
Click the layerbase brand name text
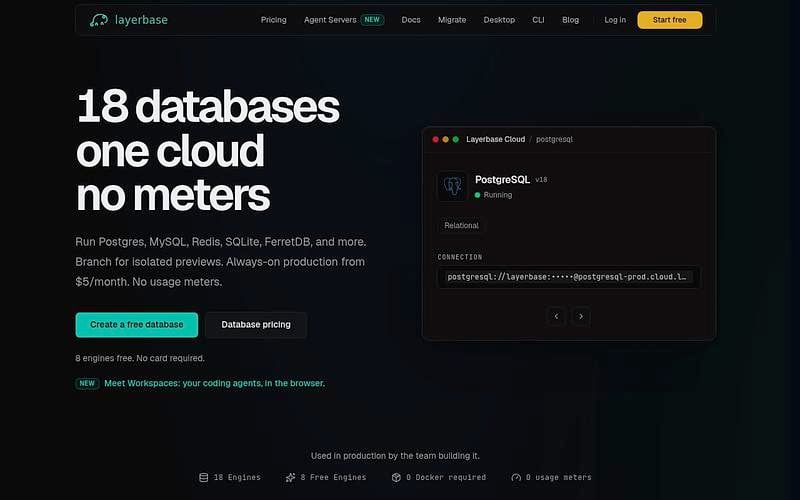tap(141, 20)
